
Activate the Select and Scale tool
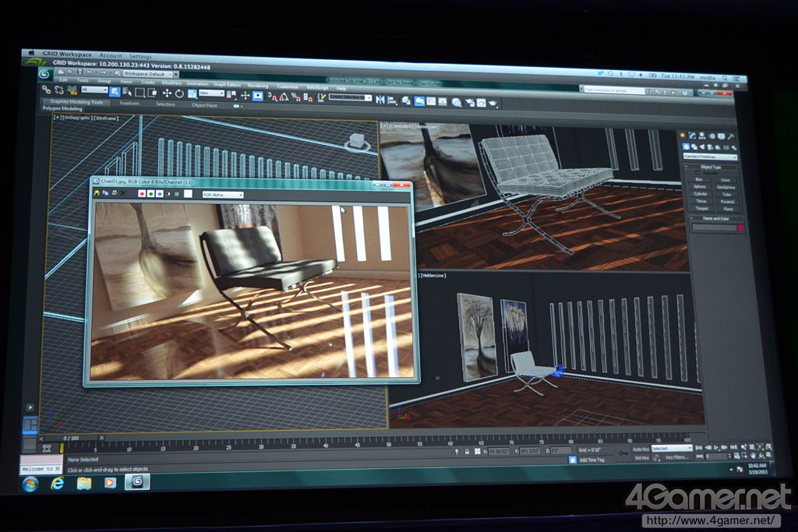pos(192,93)
